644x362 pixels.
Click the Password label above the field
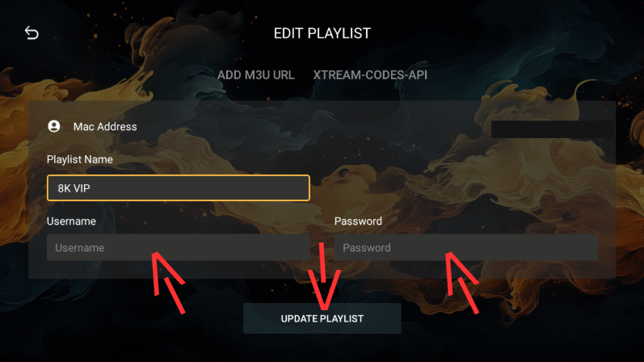tap(358, 221)
